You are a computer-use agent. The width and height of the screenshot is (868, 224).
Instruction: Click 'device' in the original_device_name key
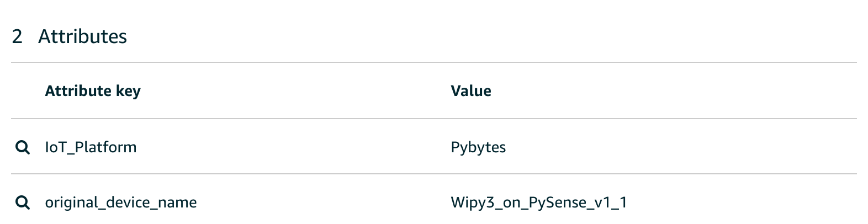126,202
